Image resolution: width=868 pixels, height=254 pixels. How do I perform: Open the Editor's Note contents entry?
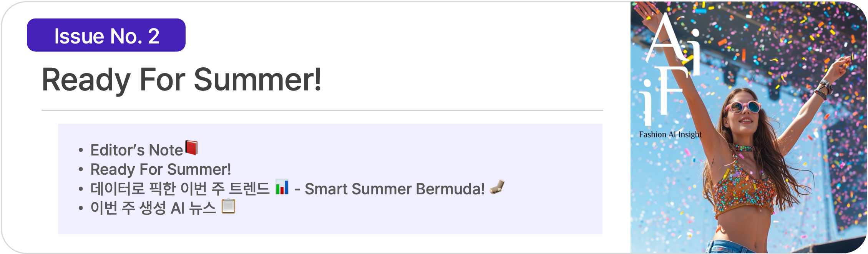(x=136, y=150)
